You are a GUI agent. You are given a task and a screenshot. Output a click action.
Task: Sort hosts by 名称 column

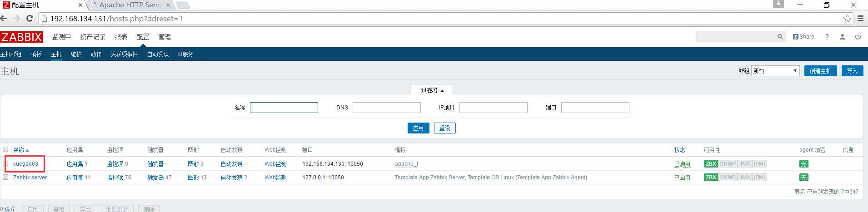point(21,150)
